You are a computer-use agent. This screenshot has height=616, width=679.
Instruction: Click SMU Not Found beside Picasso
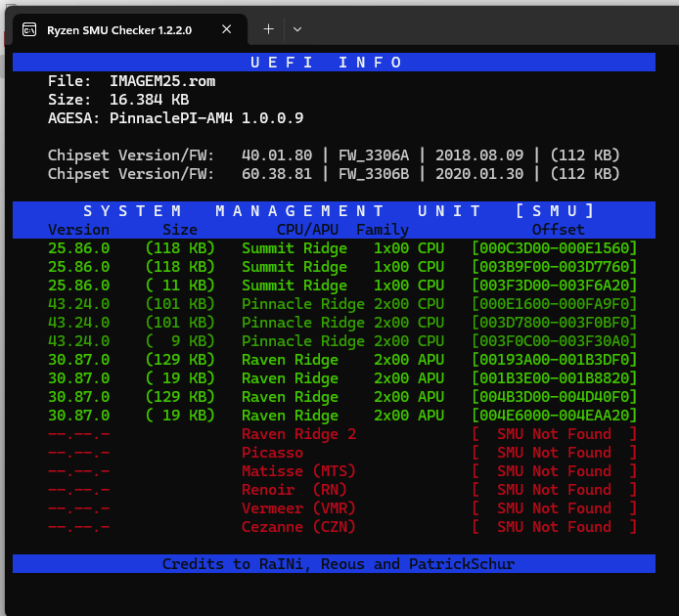(x=555, y=453)
